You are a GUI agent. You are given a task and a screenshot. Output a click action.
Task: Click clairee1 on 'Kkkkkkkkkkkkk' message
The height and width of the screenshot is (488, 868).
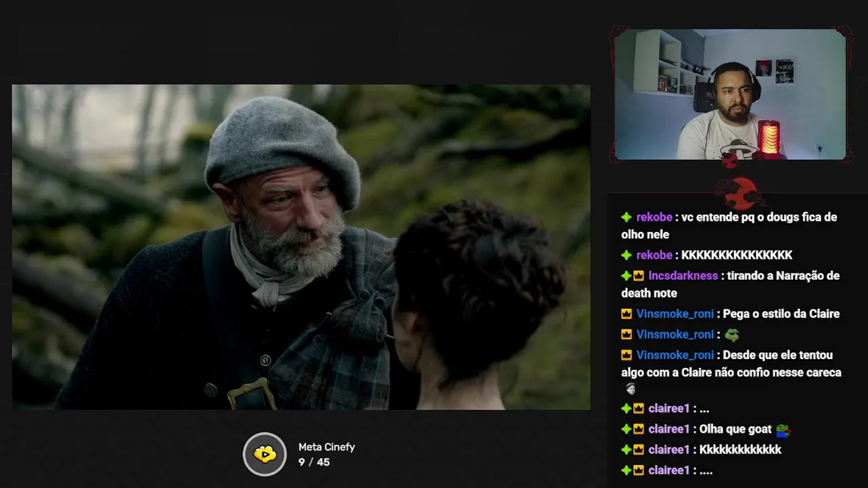(669, 449)
